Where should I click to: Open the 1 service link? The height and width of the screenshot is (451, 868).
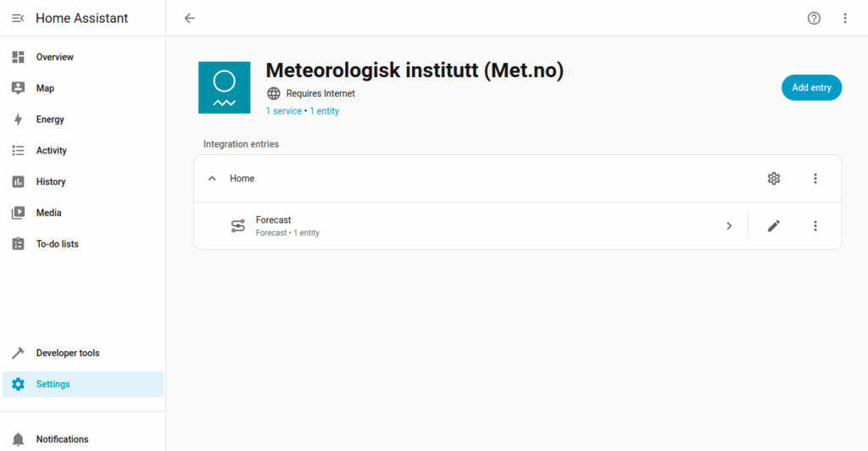pos(284,111)
